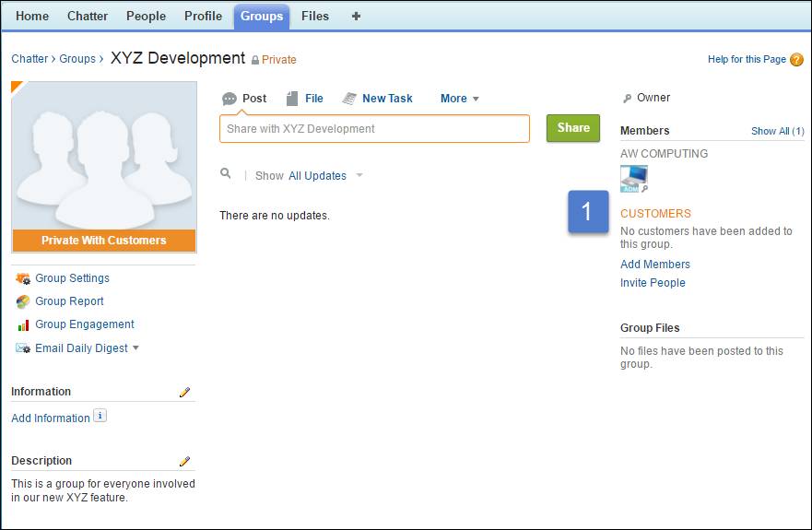Choose the File publisher option
This screenshot has height=530, width=812.
click(x=313, y=99)
